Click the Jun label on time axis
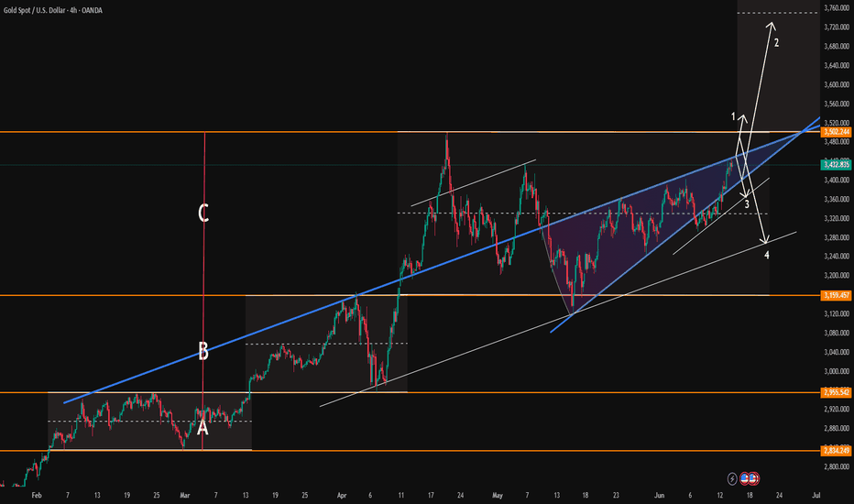Image resolution: width=854 pixels, height=504 pixels. point(660,495)
